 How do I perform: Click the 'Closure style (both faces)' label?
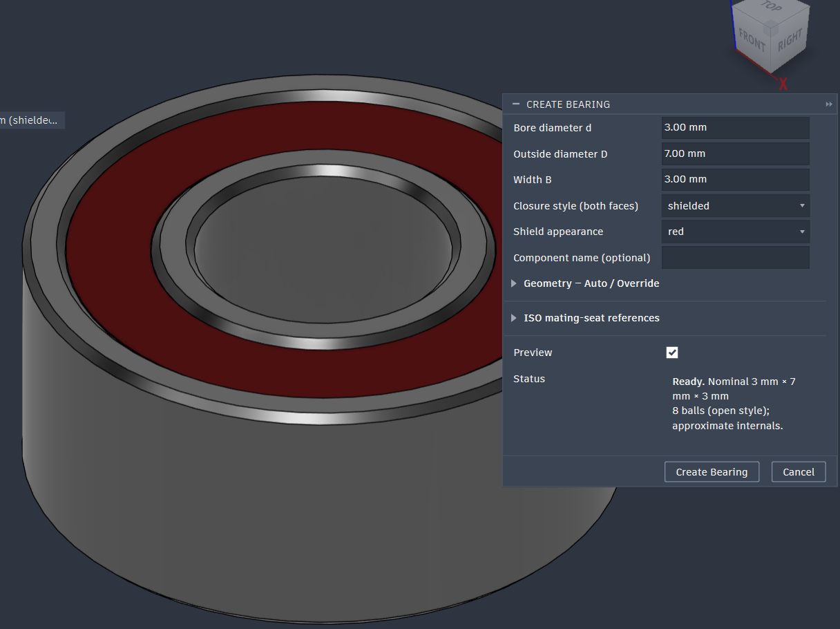click(575, 206)
